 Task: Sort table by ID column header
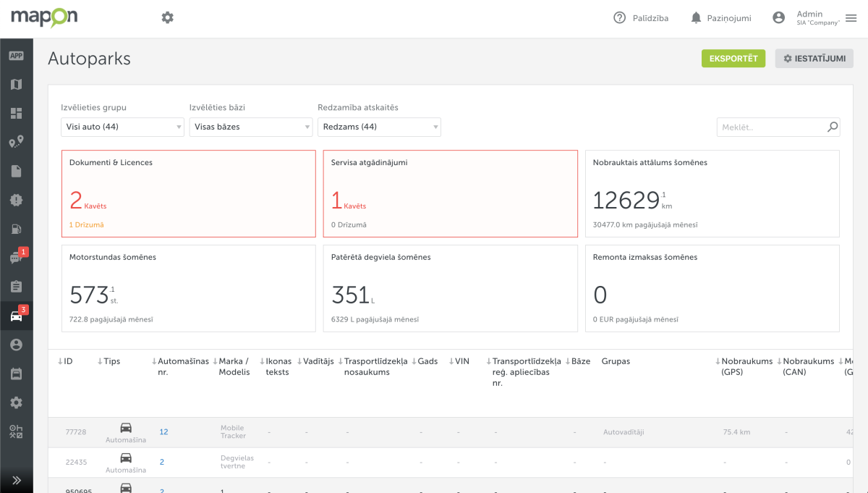pyautogui.click(x=68, y=361)
